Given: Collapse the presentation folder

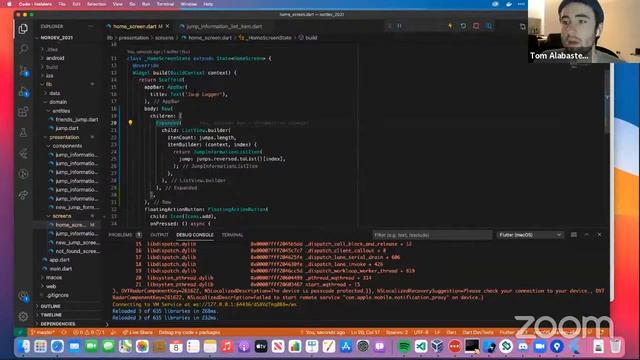Looking at the screenshot, I should pos(64,137).
